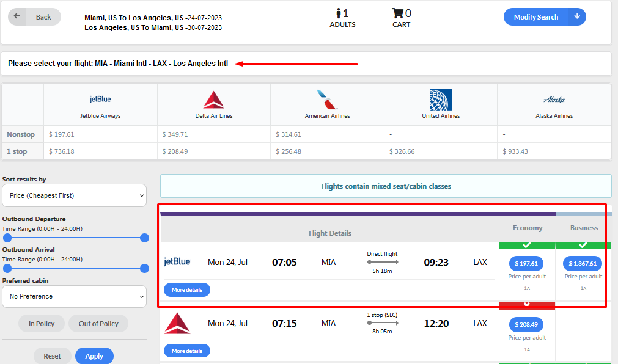Image resolution: width=618 pixels, height=364 pixels.
Task: Click Delta logo in 07:15 flight row
Action: tap(177, 323)
